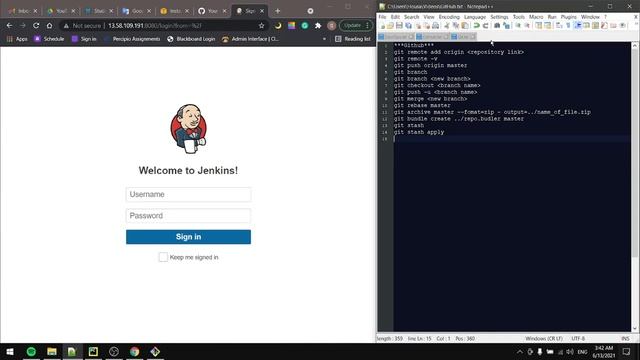The height and width of the screenshot is (360, 640).
Task: Open the Settings menu in Notepad++
Action: point(499,17)
